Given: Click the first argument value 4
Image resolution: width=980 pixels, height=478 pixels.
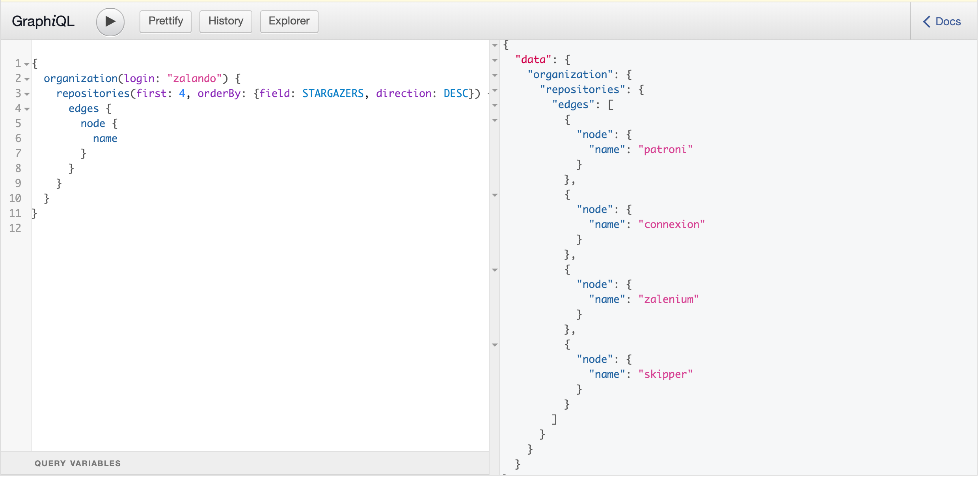Looking at the screenshot, I should point(182,93).
